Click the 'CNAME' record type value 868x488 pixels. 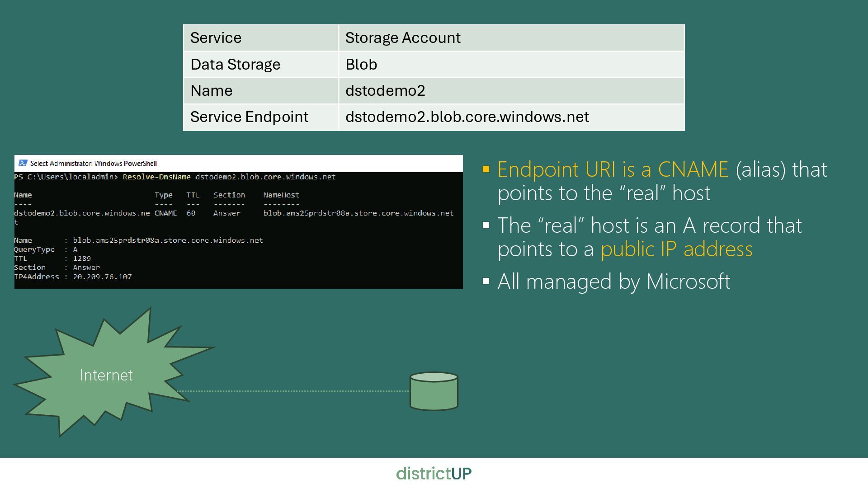coord(165,213)
